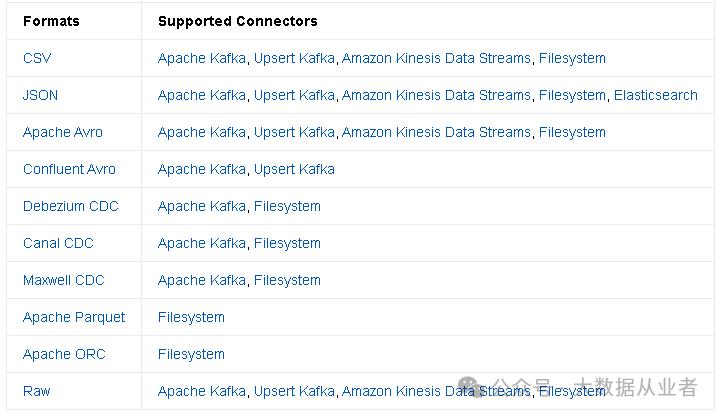The height and width of the screenshot is (417, 721).
Task: Click Filesystem in the Canal CDC row
Action: 287,243
